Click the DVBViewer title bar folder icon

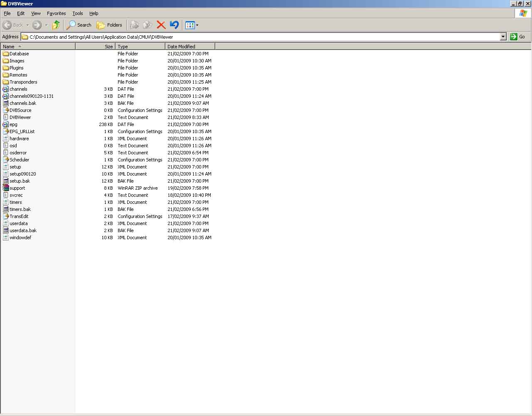point(4,4)
